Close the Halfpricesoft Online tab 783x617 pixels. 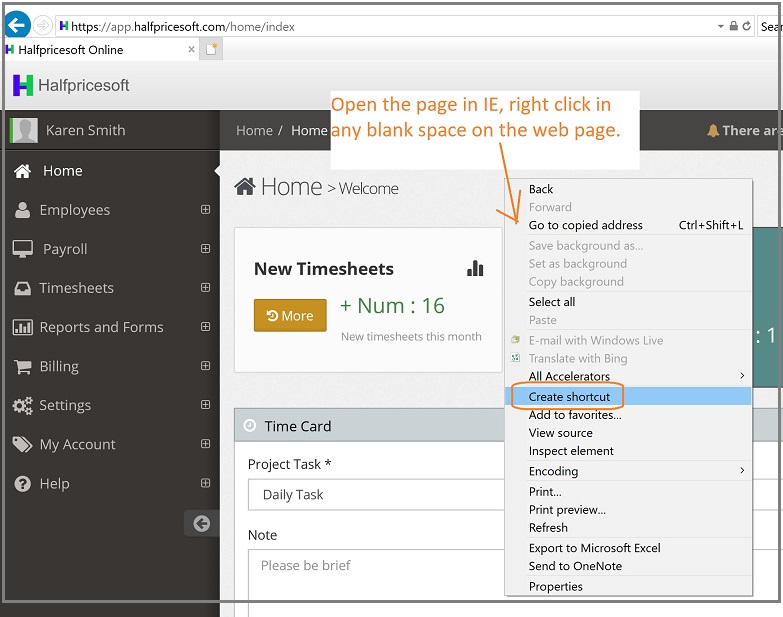(191, 49)
